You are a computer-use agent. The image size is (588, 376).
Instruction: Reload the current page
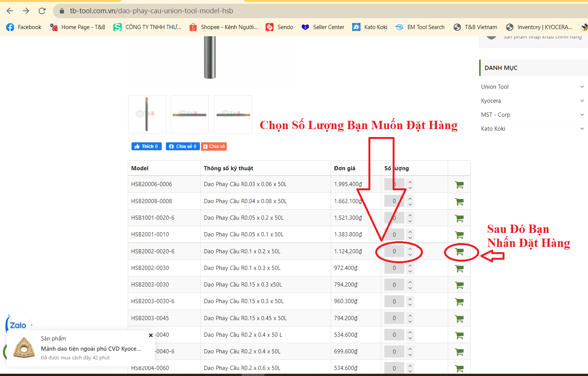[42, 11]
